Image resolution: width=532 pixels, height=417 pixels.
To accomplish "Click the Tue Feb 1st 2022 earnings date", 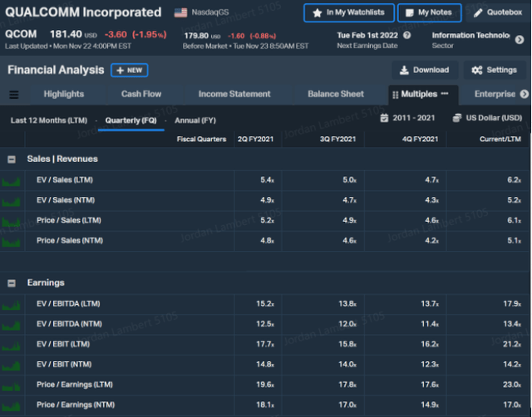I will (x=367, y=35).
